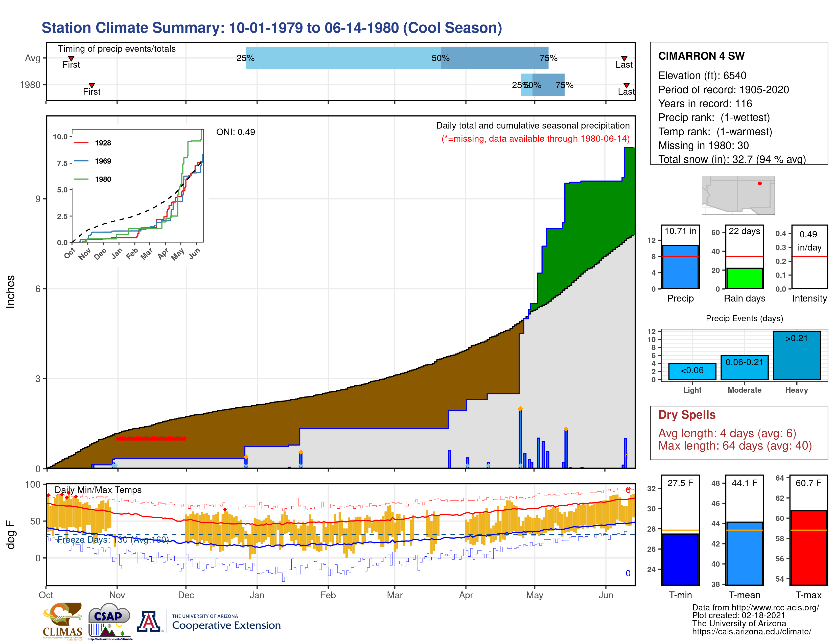
Task: Click the Heavy >0.21 events bar
Action: click(x=797, y=355)
